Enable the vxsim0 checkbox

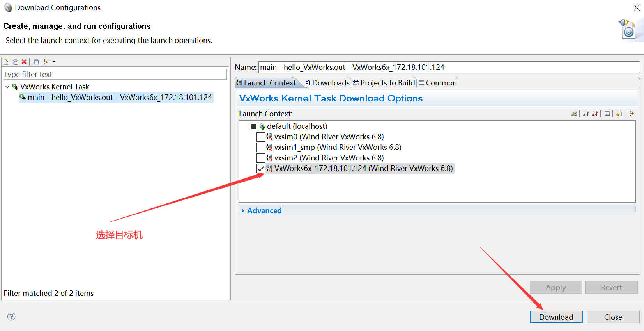[x=260, y=137]
